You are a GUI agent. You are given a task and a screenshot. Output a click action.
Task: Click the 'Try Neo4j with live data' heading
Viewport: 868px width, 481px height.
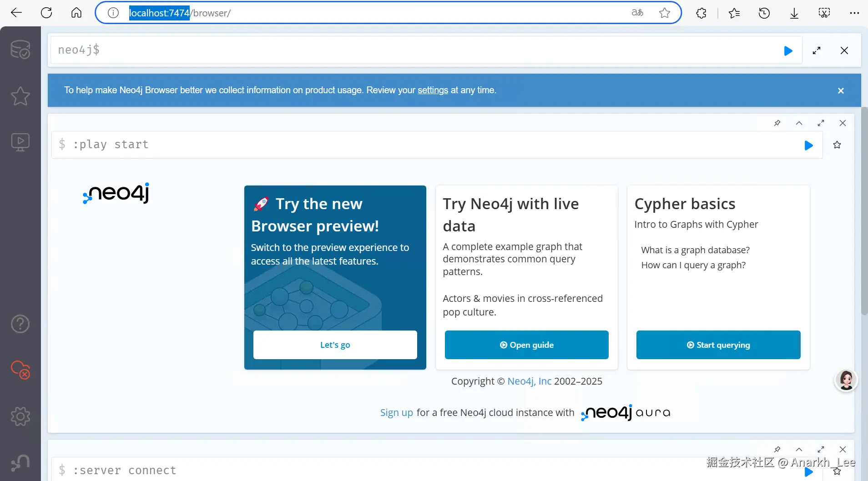[511, 215]
